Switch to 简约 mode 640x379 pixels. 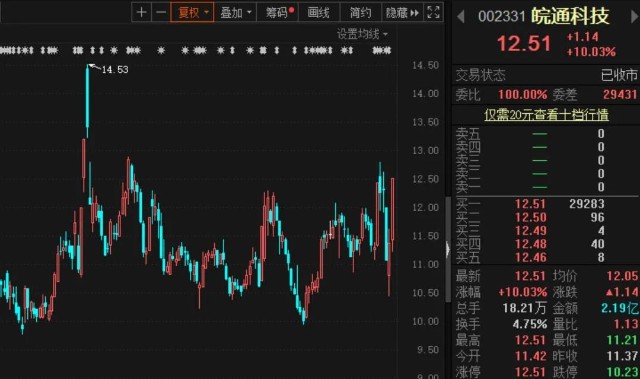360,12
